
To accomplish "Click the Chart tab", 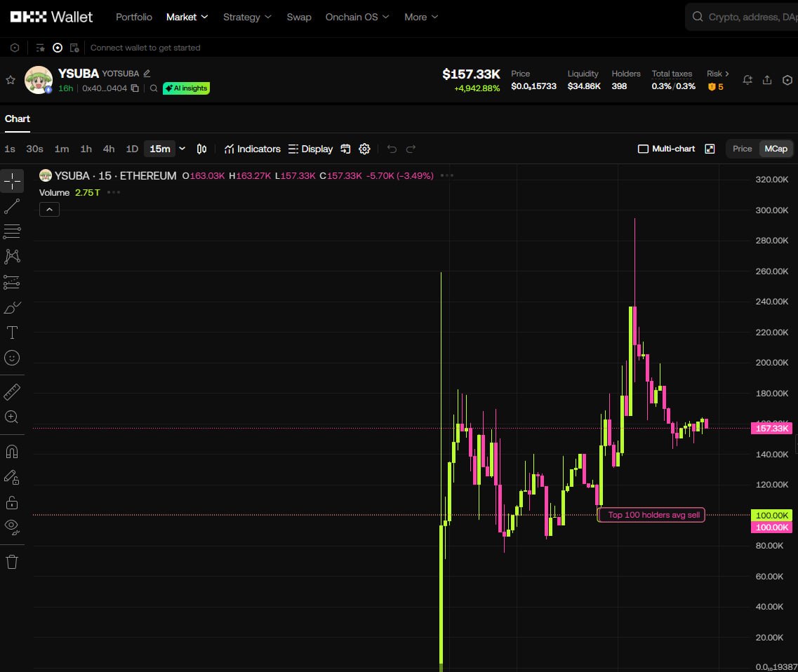I will 18,119.
